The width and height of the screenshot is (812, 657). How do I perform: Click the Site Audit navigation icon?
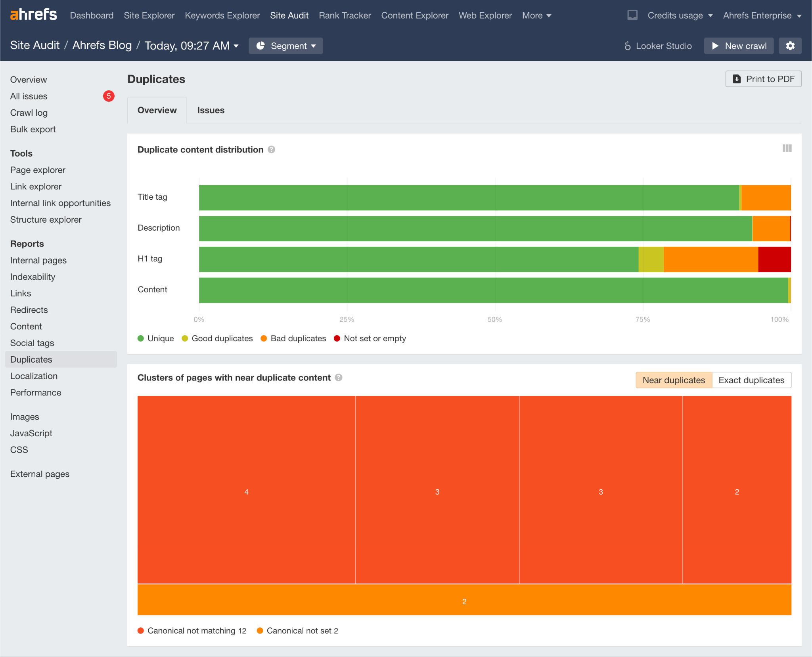pyautogui.click(x=289, y=15)
